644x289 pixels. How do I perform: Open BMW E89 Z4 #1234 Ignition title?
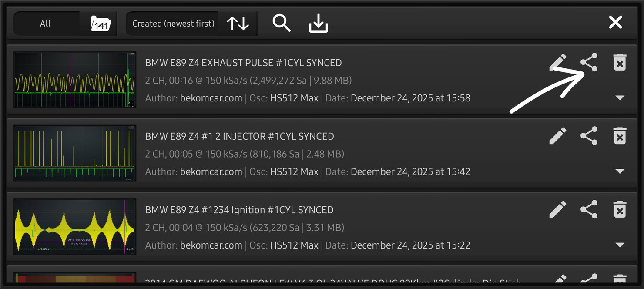(x=239, y=210)
